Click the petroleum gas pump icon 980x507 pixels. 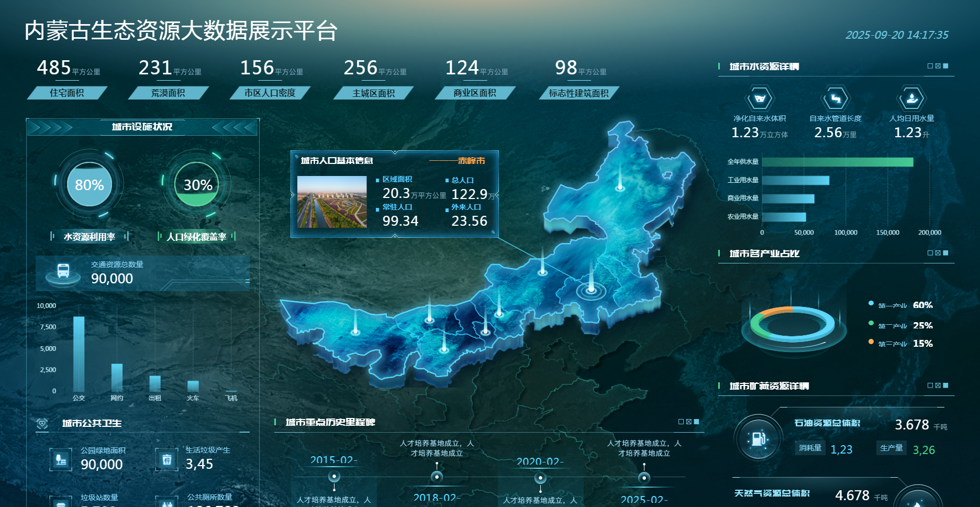point(759,438)
